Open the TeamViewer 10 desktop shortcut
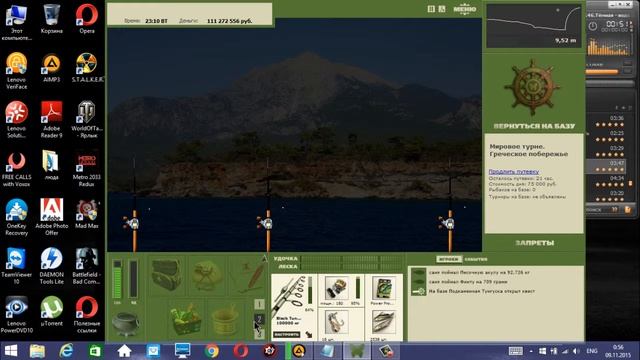Viewport: 640px width, 360px height. coord(16,266)
